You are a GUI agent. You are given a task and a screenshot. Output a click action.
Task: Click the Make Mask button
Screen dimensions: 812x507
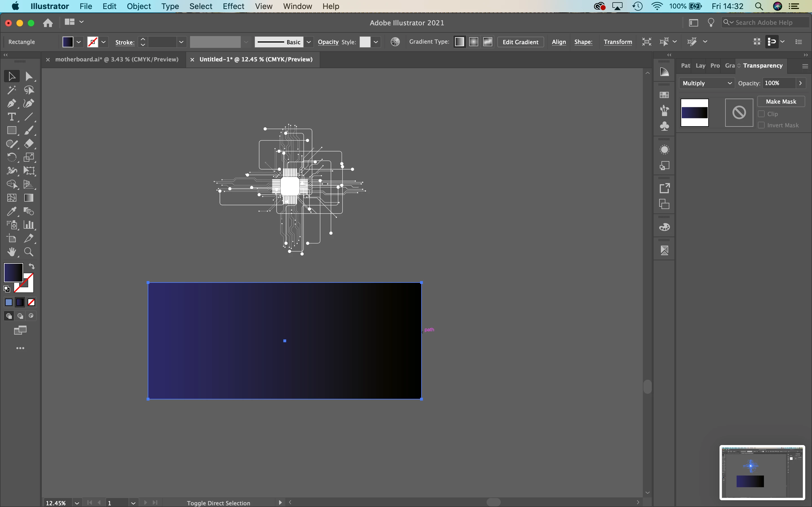pyautogui.click(x=781, y=102)
